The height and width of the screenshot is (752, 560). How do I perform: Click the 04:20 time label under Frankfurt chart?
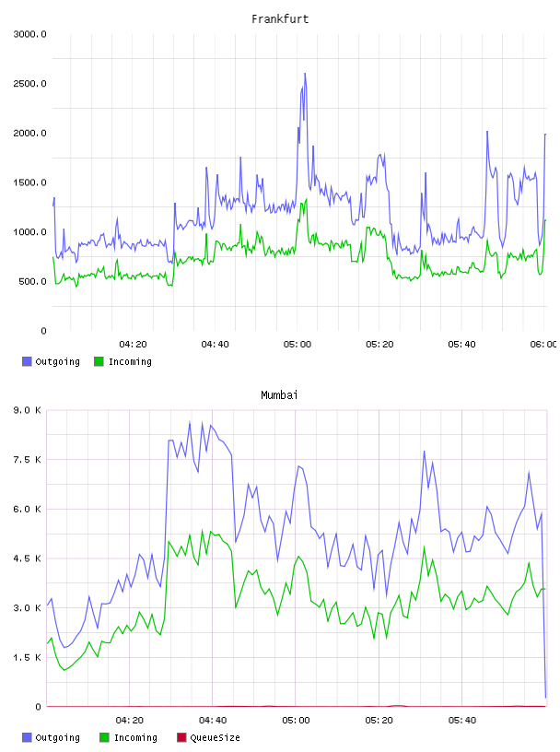(x=133, y=345)
